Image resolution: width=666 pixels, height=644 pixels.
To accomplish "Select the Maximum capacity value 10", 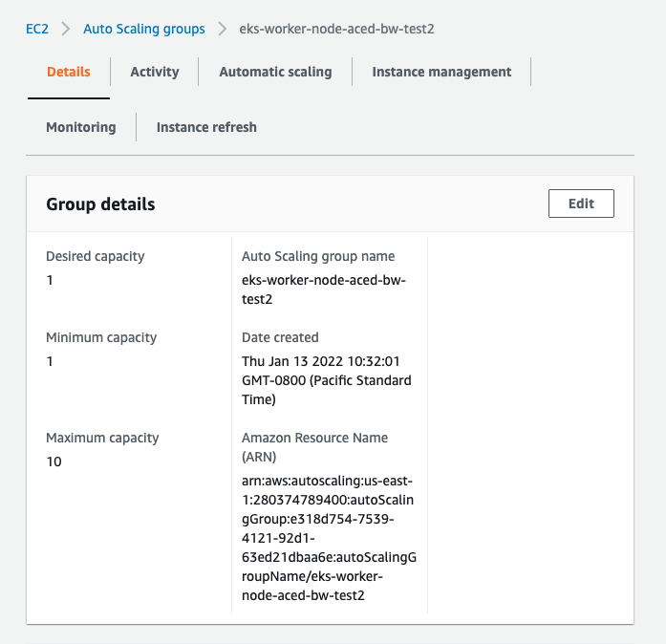I will 54,462.
